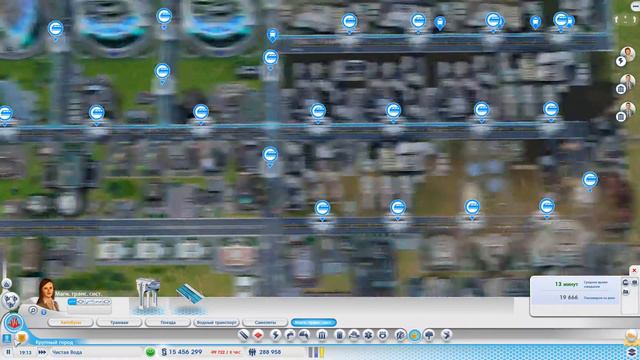Click the blue info icon beside the advisor

(44, 312)
